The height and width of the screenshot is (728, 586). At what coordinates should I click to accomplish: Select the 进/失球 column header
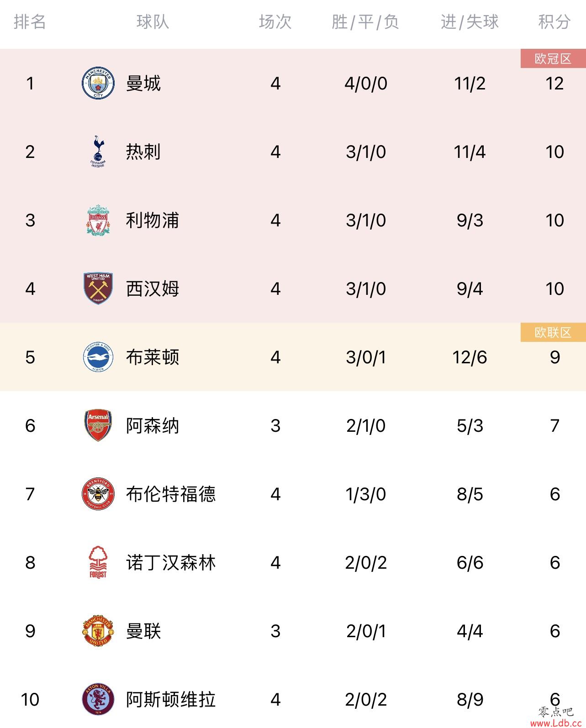click(x=470, y=21)
